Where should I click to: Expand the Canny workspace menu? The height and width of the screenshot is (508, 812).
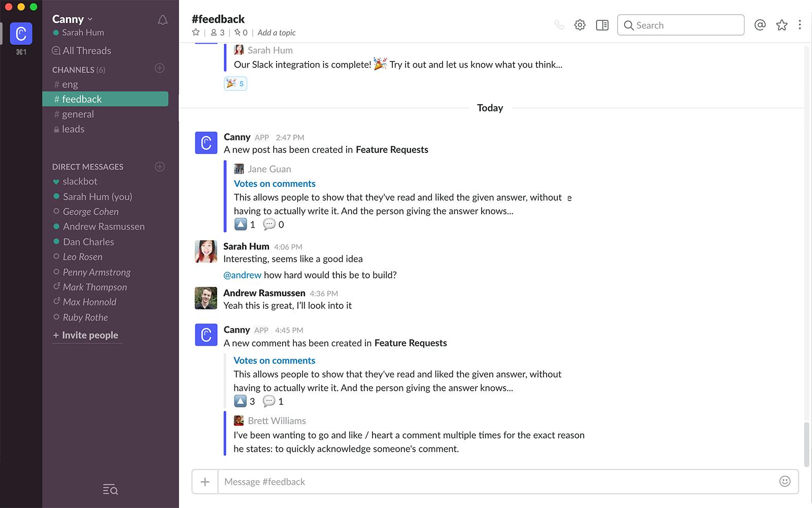(72, 19)
